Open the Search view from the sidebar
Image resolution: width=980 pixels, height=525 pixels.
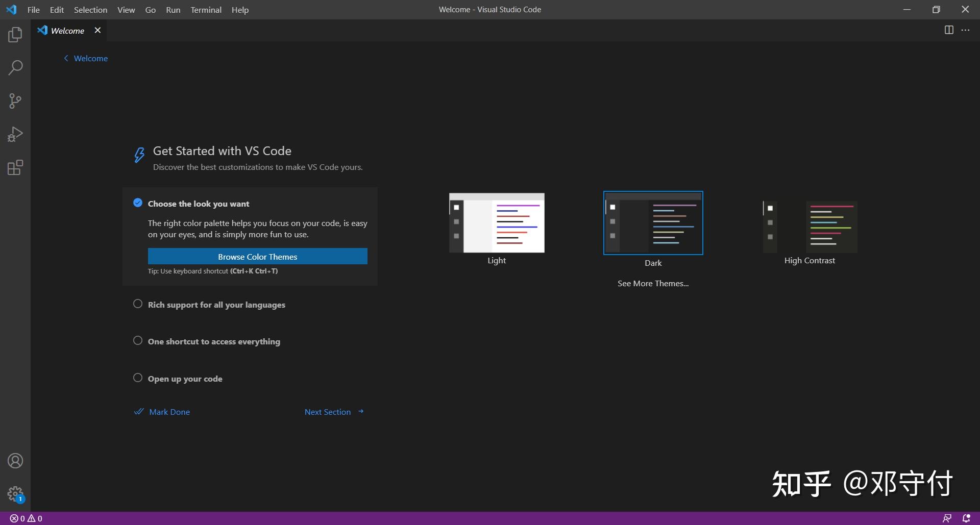pos(15,67)
